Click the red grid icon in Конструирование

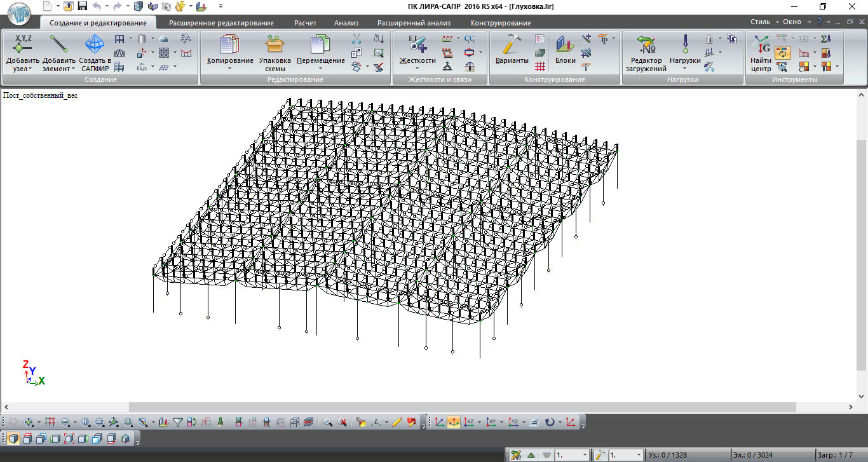click(540, 66)
